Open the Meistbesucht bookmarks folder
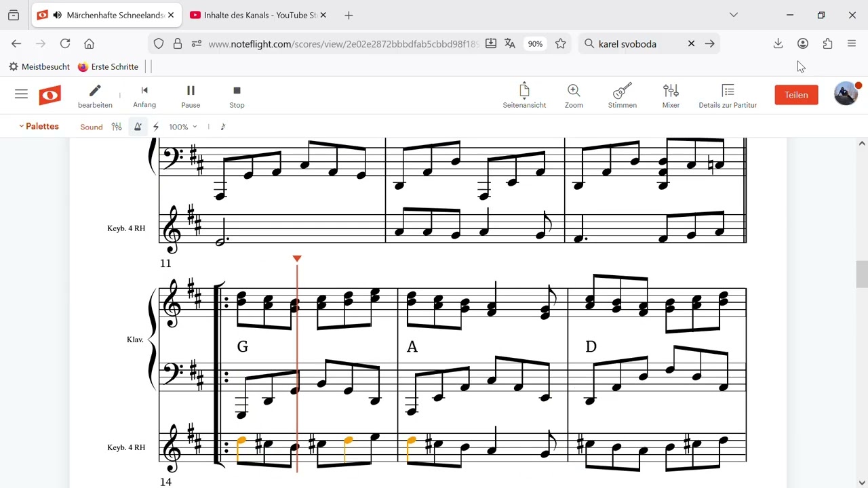868x488 pixels. (39, 66)
